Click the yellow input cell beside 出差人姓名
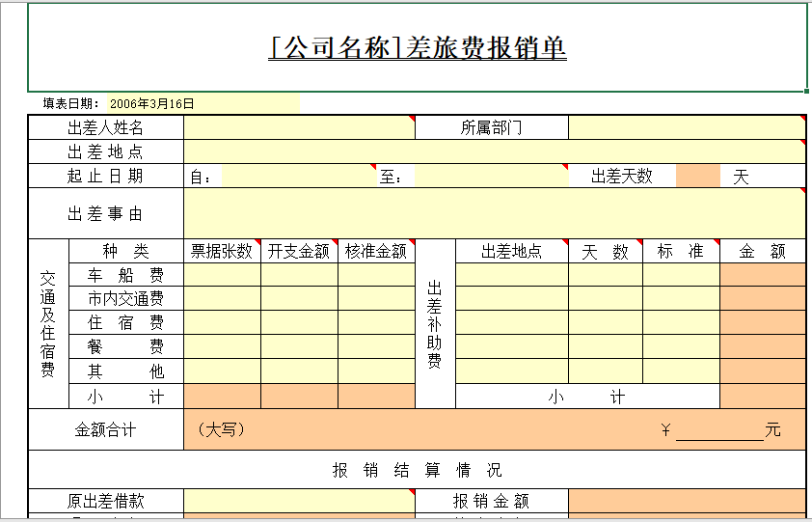Image resolution: width=812 pixels, height=522 pixels. 299,127
